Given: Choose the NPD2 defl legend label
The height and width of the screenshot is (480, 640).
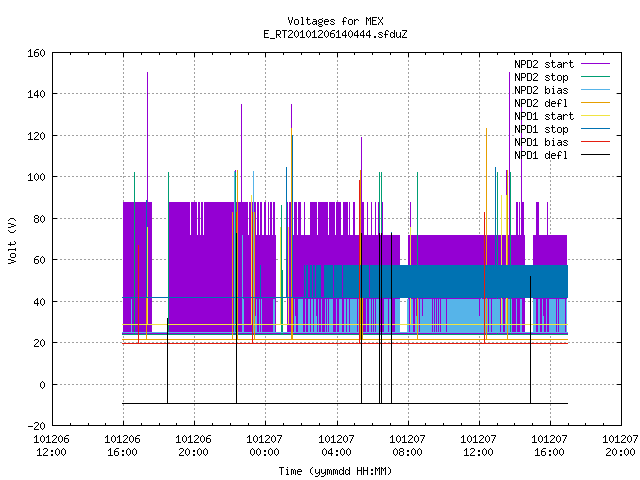Looking at the screenshot, I should coord(541,103).
